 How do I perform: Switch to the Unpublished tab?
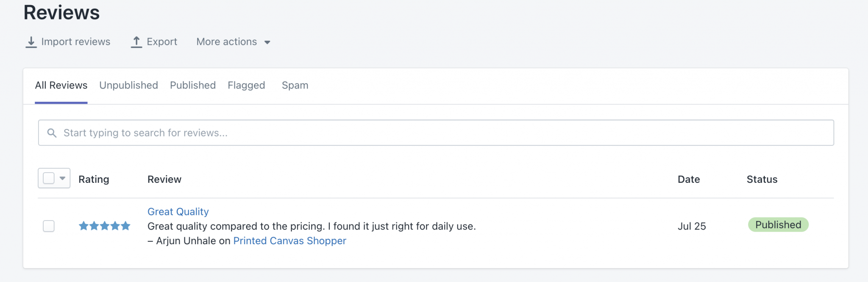click(128, 85)
